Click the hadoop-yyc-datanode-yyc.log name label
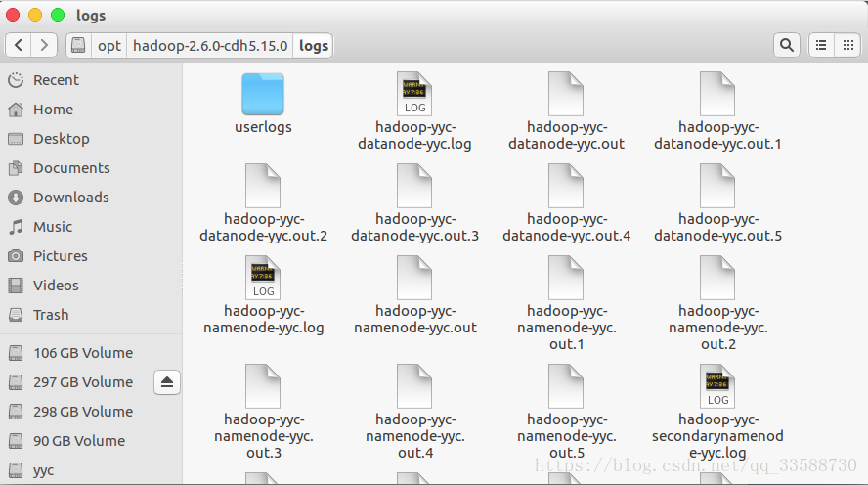The image size is (868, 485). coord(414,136)
